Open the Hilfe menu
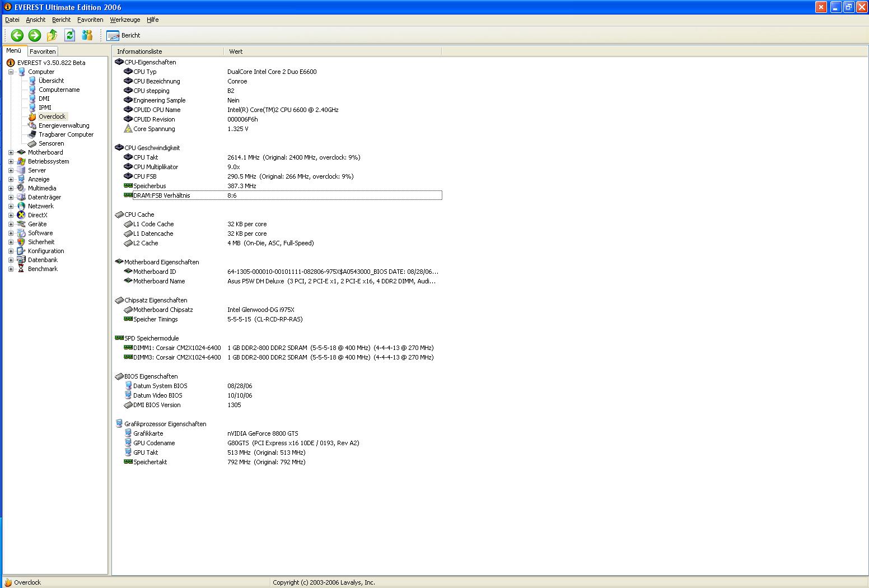The height and width of the screenshot is (588, 869). (x=153, y=20)
